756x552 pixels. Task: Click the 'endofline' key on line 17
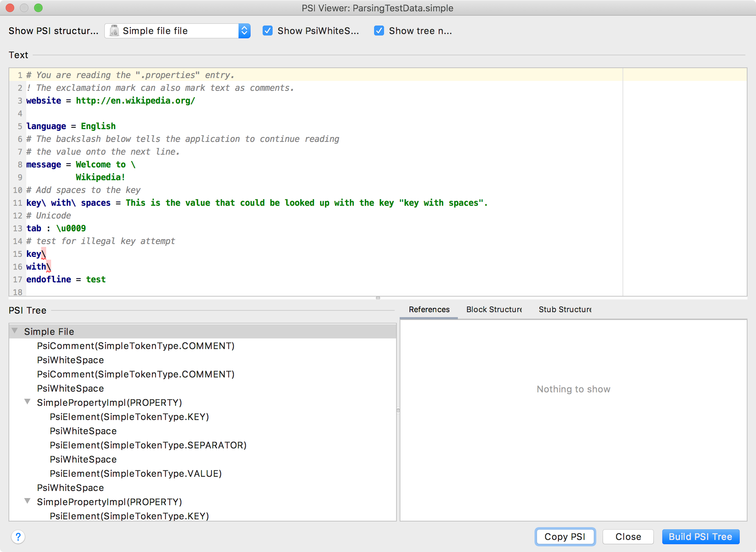point(49,280)
